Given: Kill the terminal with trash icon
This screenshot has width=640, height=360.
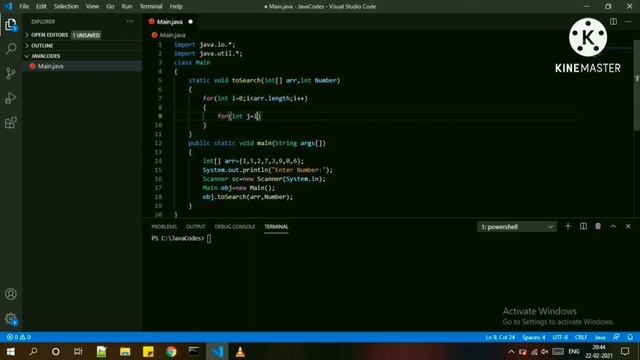Looking at the screenshot, I should [x=598, y=226].
